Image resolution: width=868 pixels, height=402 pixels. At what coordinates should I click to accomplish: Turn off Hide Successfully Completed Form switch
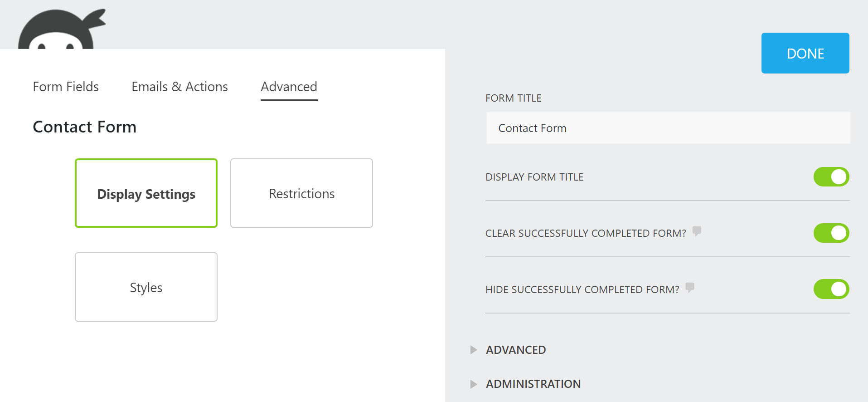[x=831, y=289]
